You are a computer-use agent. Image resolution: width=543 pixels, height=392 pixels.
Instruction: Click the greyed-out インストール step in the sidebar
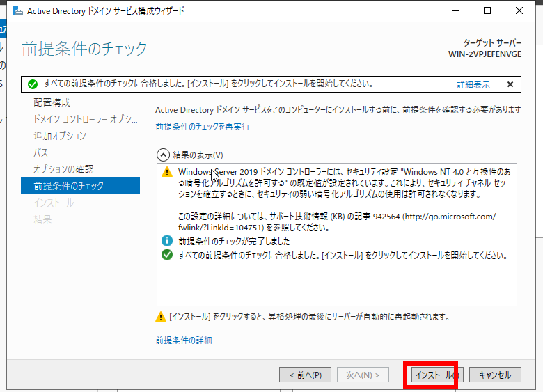[54, 203]
